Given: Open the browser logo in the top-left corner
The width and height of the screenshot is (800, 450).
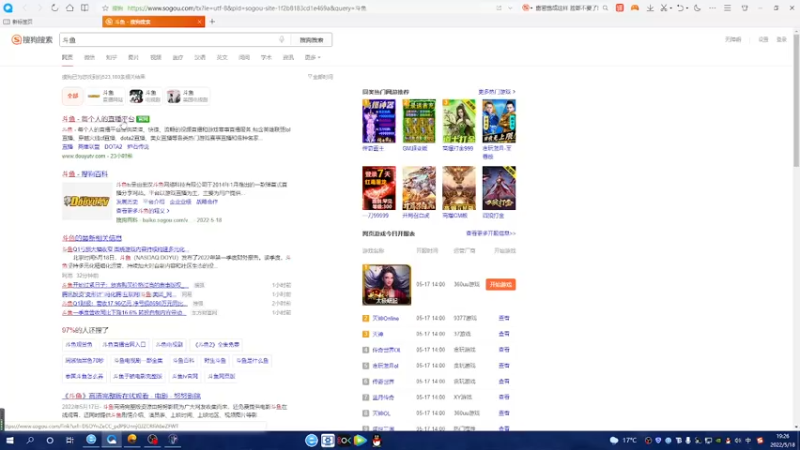Looking at the screenshot, I should [8, 8].
